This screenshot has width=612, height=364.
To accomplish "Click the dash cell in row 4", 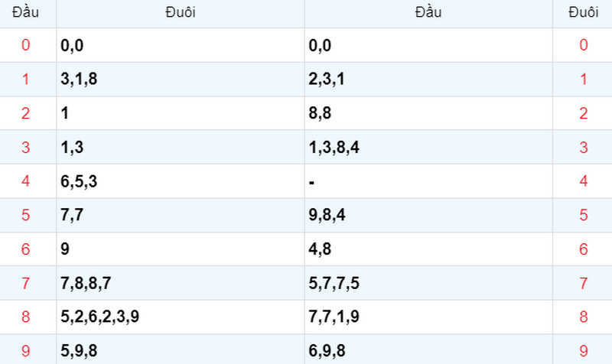I will (428, 181).
